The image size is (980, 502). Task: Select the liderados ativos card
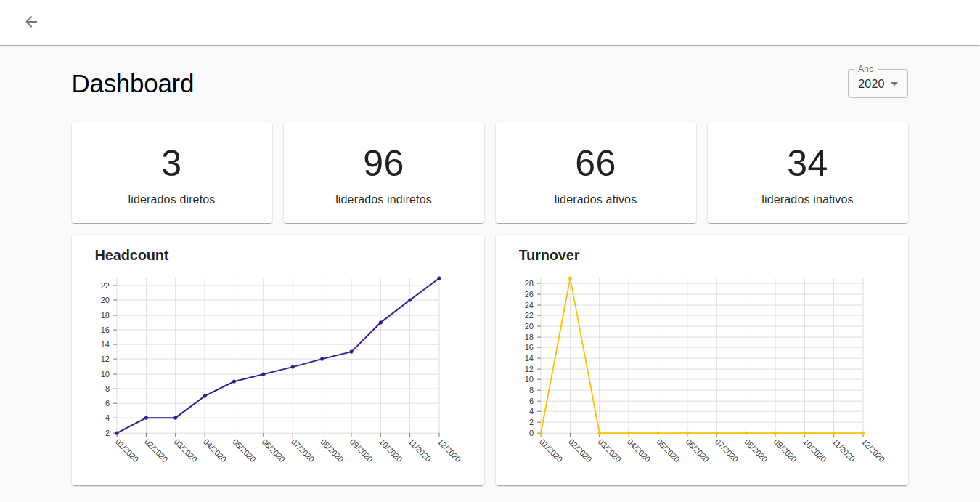(596, 172)
